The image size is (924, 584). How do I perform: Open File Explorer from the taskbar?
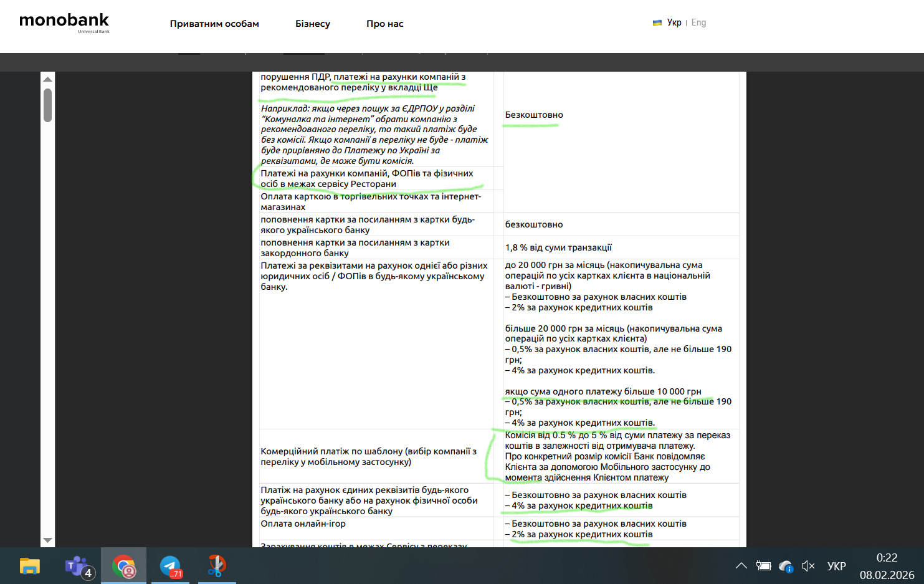(x=29, y=566)
